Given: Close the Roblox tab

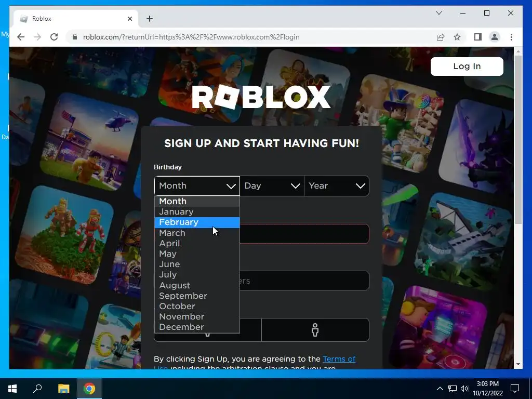Looking at the screenshot, I should (x=129, y=19).
